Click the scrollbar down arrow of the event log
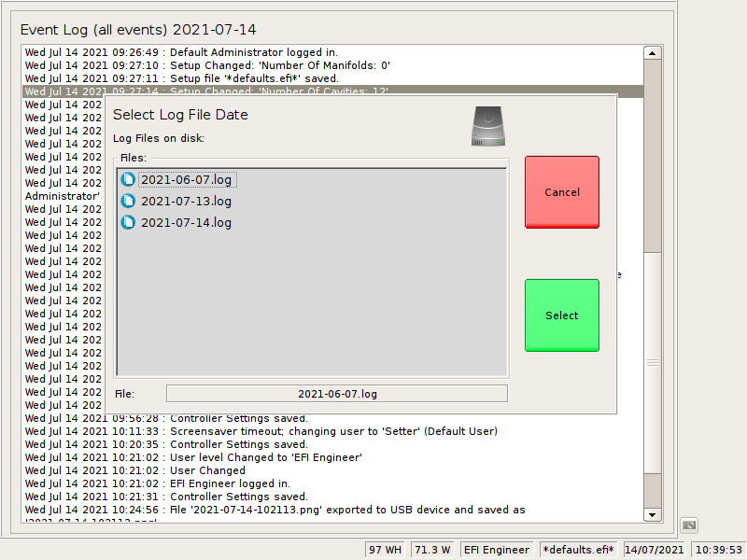Screen dimensions: 747x560 click(x=651, y=514)
